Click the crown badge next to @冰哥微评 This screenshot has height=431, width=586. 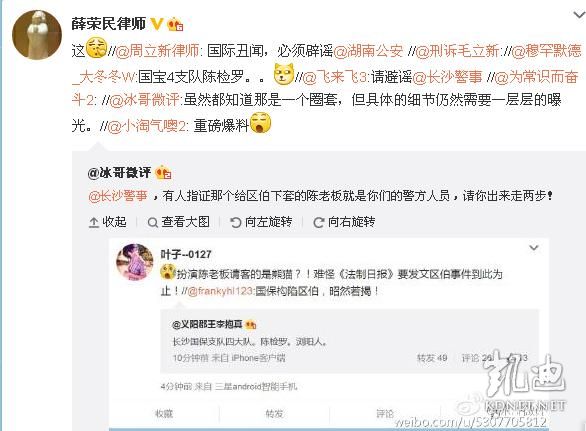[x=163, y=173]
